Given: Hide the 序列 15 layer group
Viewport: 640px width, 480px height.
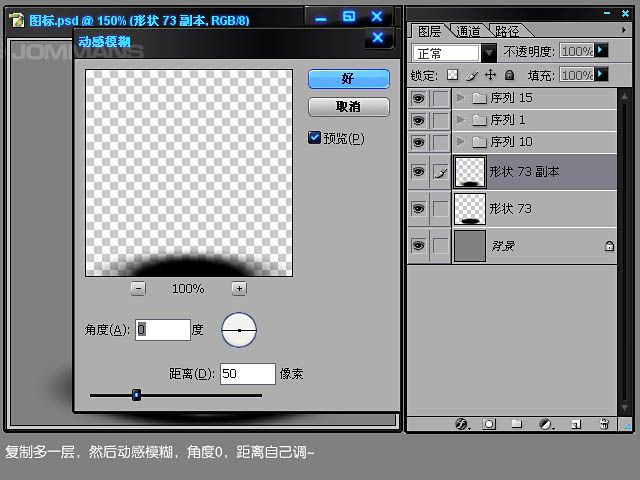Looking at the screenshot, I should (x=418, y=98).
